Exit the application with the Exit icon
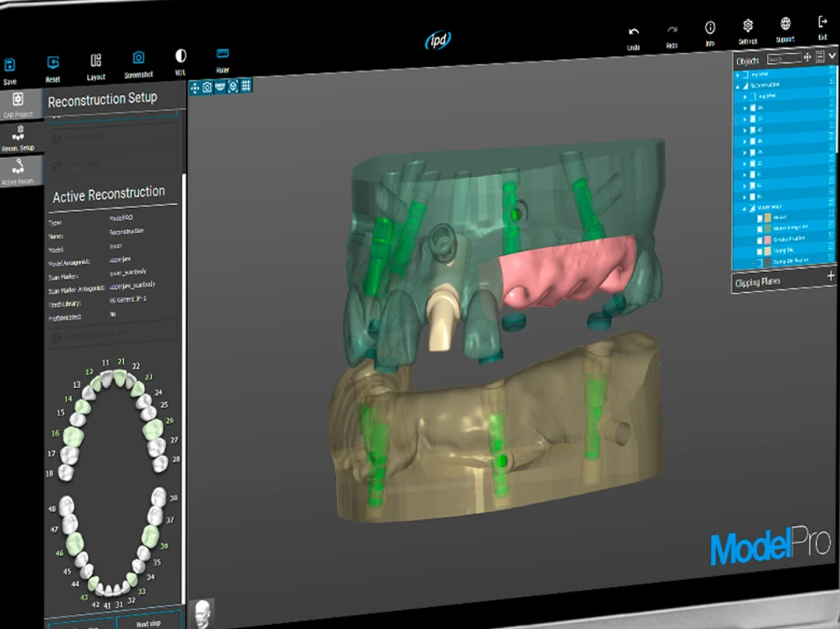840x629 pixels. 823,21
